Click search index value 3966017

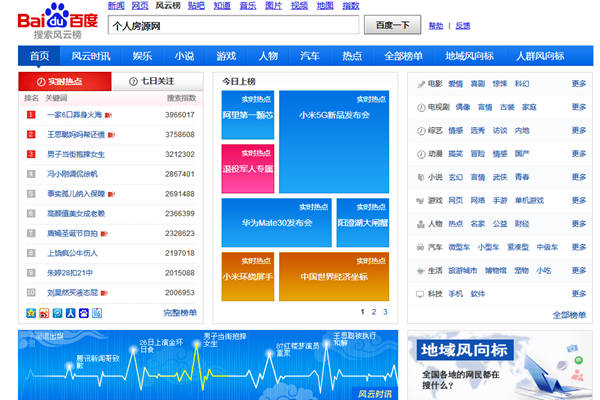[180, 114]
